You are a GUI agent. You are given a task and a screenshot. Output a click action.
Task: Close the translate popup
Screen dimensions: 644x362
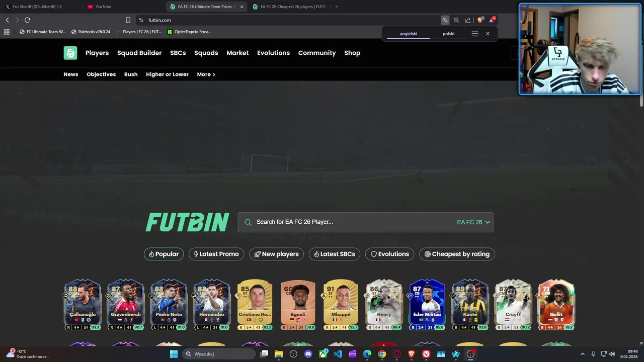488,34
